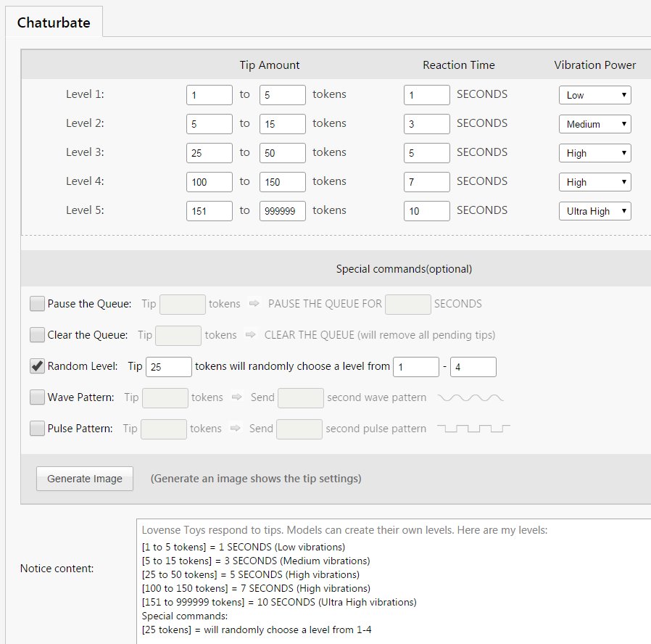Enable the Pause the Queue checkbox

tap(37, 304)
